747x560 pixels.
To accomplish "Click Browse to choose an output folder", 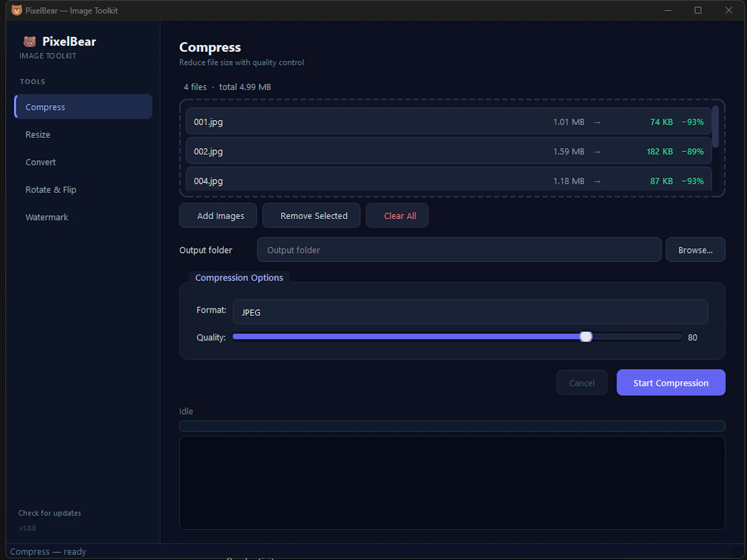I will click(695, 249).
